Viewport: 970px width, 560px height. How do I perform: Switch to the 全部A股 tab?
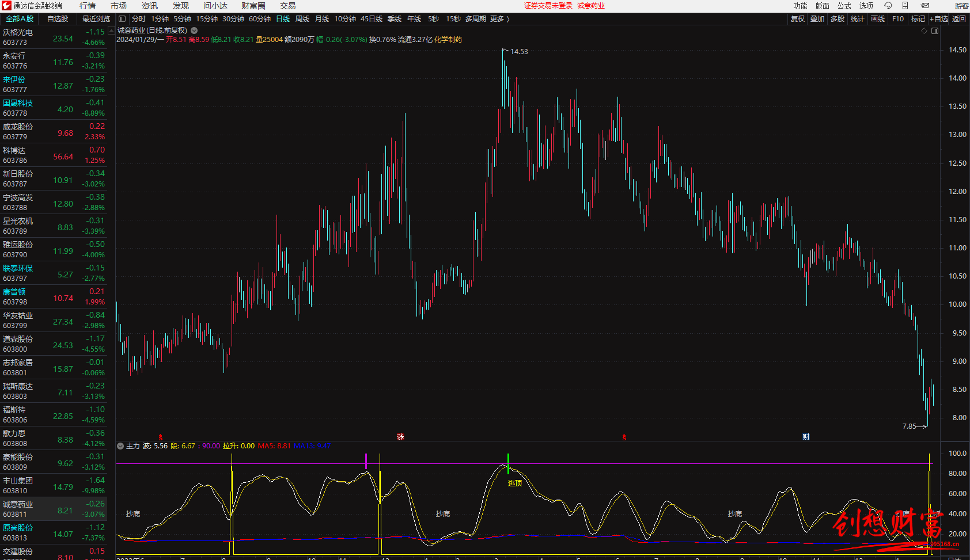[x=20, y=19]
